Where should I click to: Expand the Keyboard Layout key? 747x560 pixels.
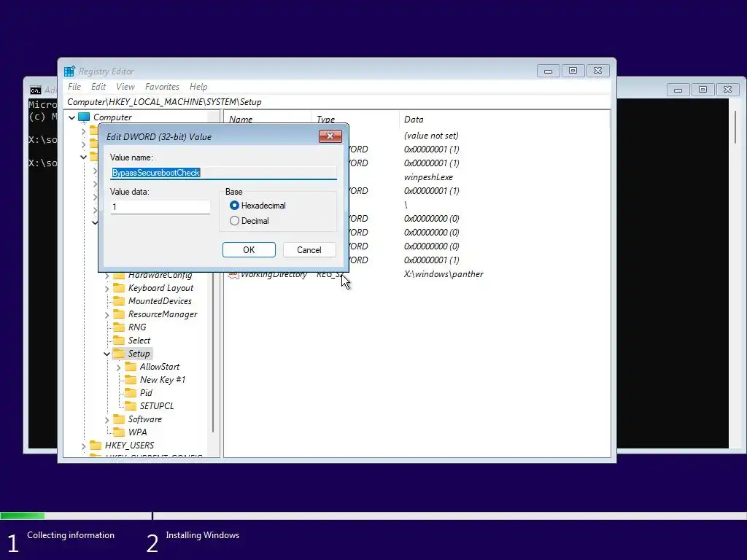point(107,289)
